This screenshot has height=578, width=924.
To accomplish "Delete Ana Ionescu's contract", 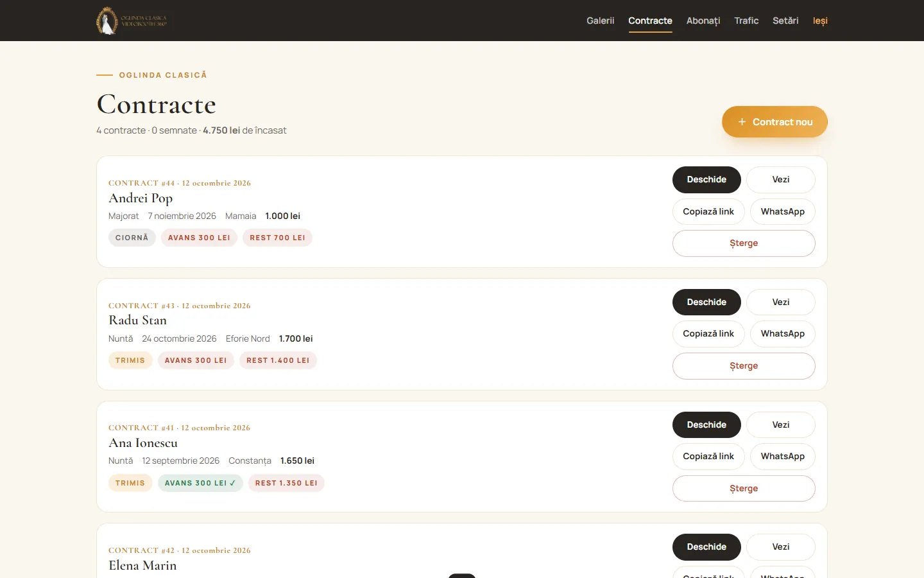I will tap(744, 489).
